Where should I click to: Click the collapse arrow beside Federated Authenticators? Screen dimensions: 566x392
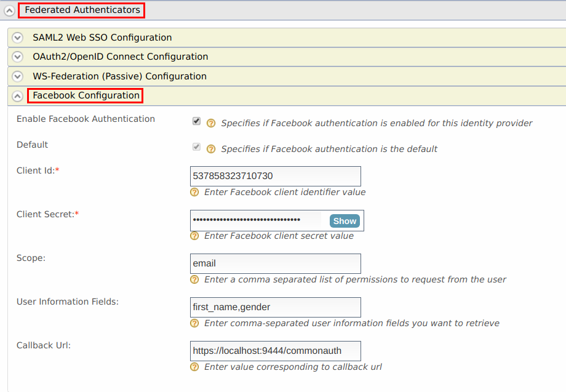pos(8,10)
